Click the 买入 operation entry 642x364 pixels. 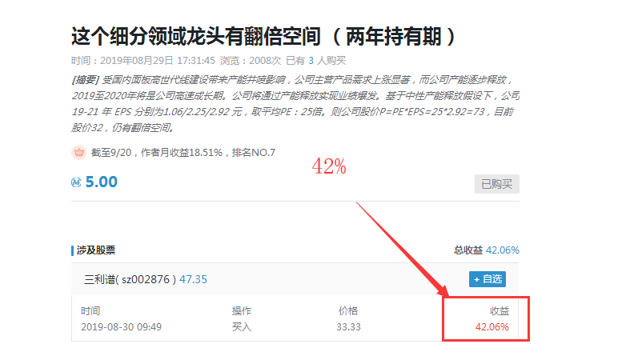tap(242, 326)
